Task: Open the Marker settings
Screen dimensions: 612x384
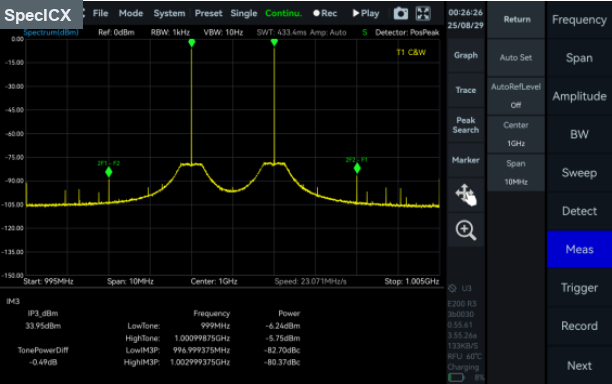Action: tap(466, 160)
